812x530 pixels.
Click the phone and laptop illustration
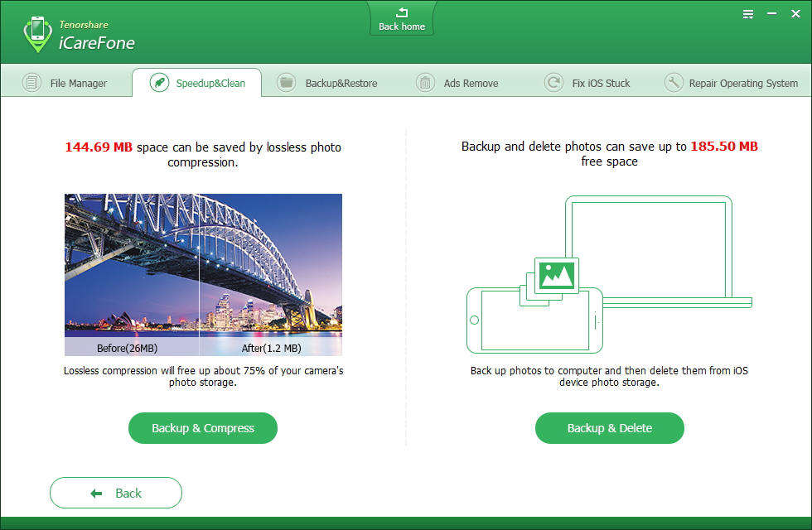[610, 275]
